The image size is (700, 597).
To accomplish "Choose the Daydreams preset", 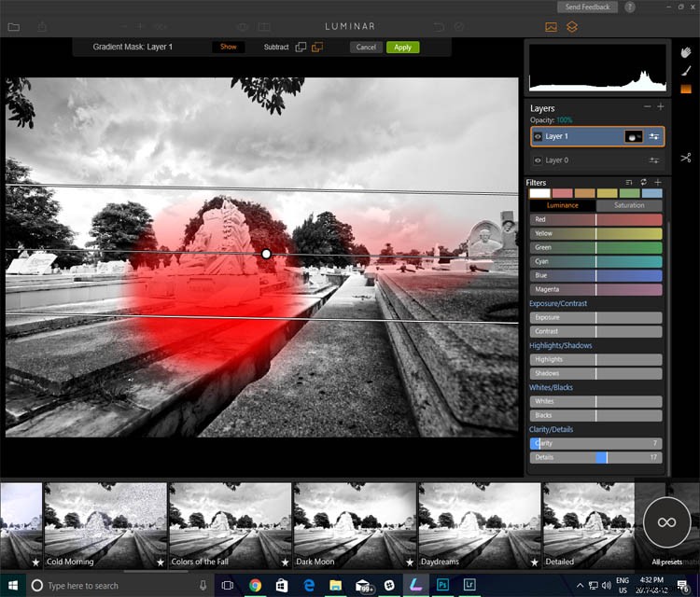I will point(480,525).
